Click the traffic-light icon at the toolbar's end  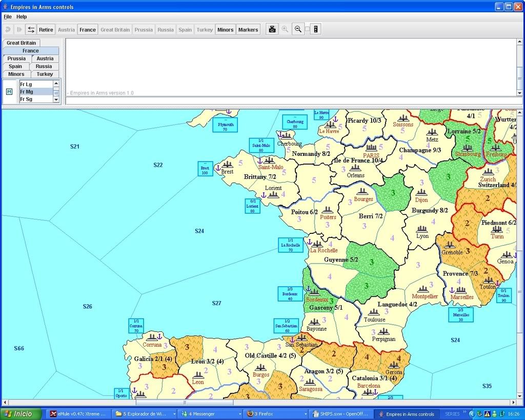click(315, 29)
